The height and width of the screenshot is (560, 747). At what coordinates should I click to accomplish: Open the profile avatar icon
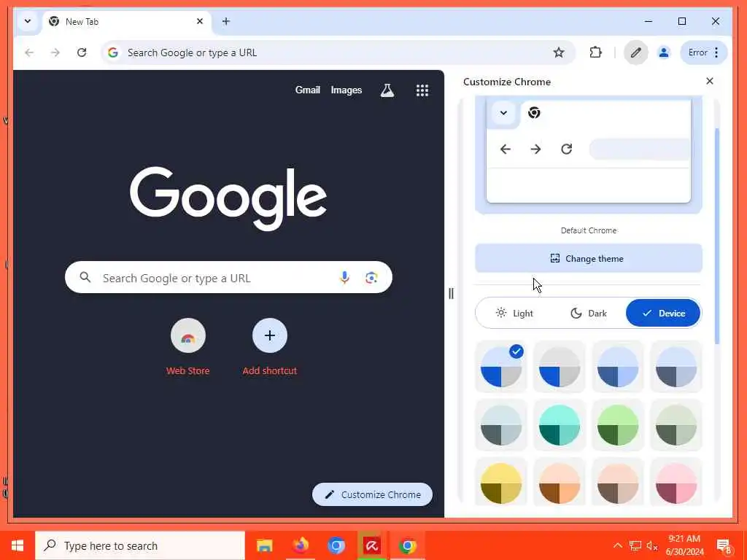tap(663, 52)
